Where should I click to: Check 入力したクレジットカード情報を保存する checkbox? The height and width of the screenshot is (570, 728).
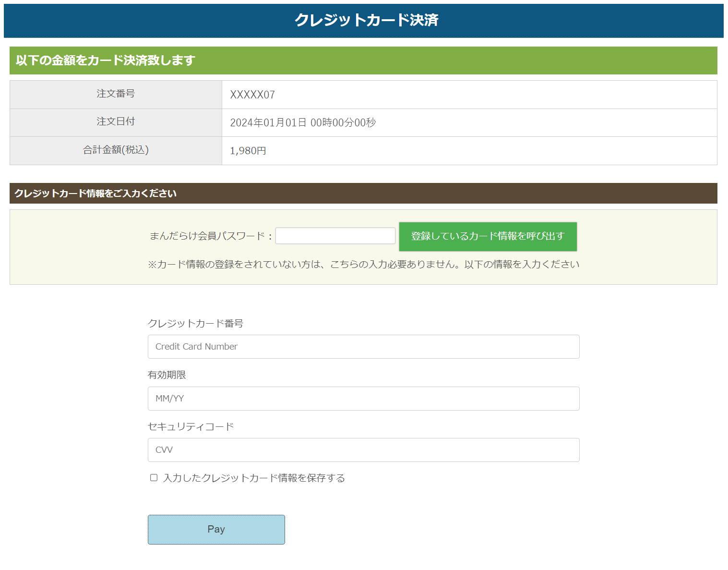coord(154,477)
